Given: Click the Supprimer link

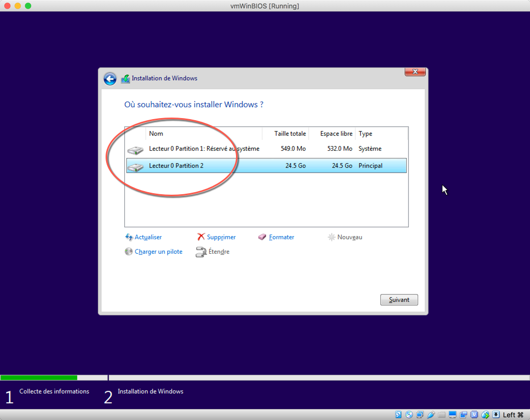Looking at the screenshot, I should click(x=221, y=237).
